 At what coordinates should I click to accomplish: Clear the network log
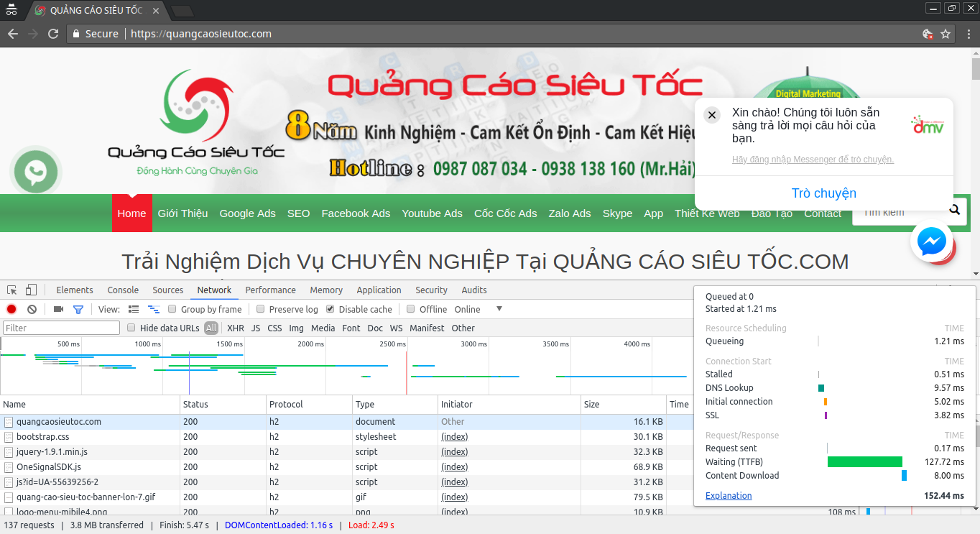[x=32, y=309]
